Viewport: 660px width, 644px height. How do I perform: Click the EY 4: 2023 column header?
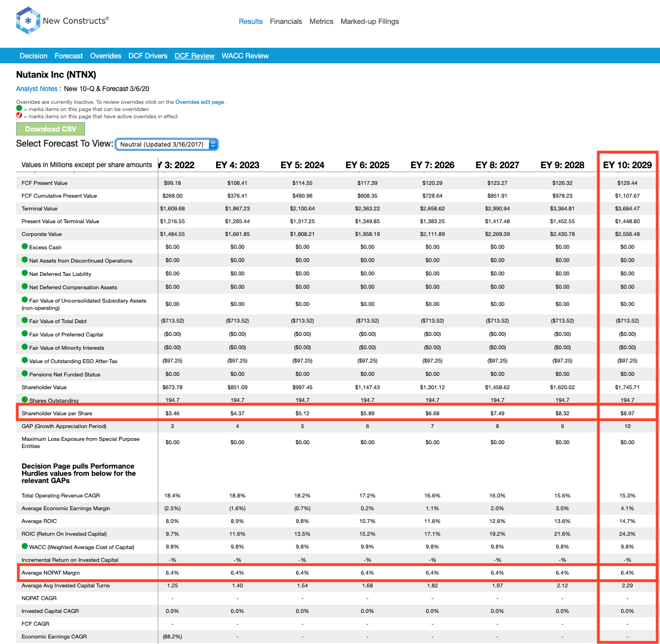237,165
